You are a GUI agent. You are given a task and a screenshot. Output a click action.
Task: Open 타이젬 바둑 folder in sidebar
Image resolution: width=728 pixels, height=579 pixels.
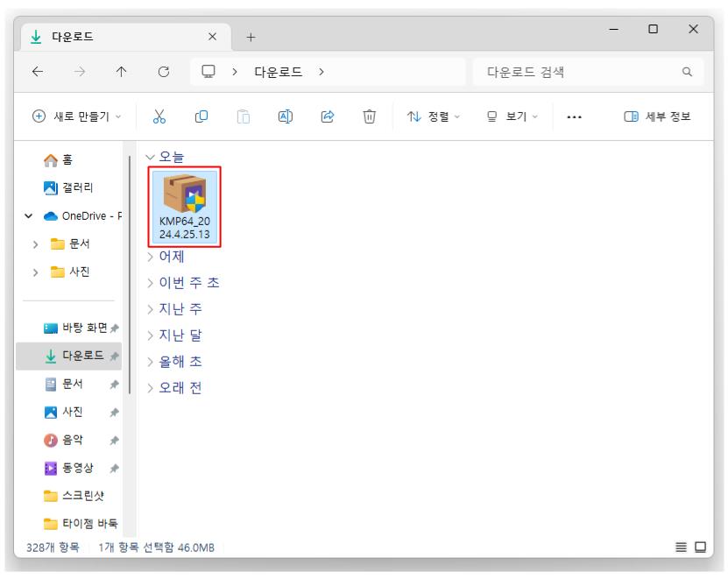pos(81,524)
